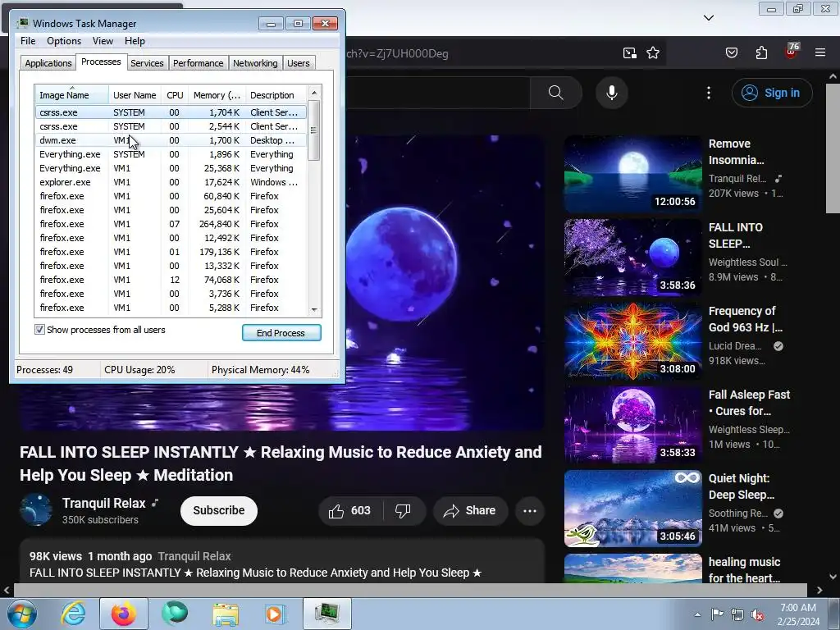The image size is (840, 630).
Task: Launch Internet Explorer from taskbar
Action: tap(73, 614)
